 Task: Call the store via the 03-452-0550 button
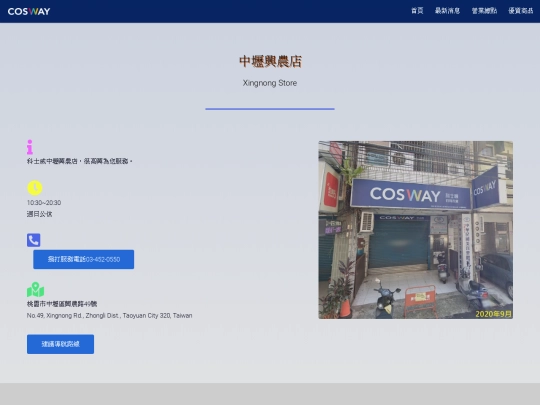click(84, 259)
